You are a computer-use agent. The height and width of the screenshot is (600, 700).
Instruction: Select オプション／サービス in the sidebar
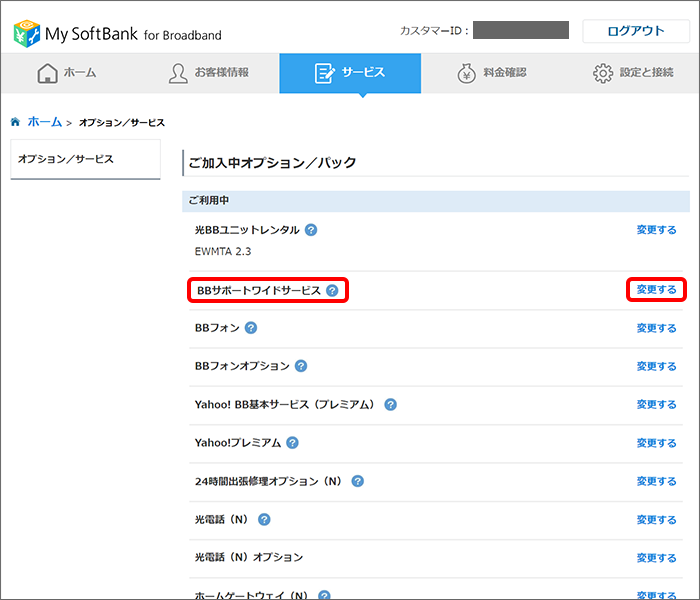click(x=85, y=159)
